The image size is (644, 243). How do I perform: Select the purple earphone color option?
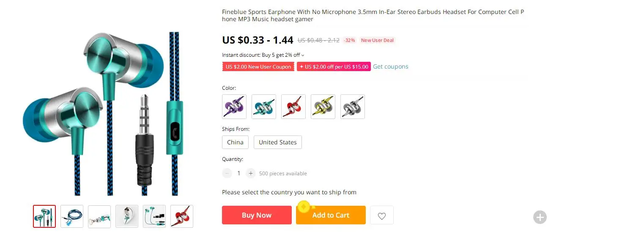(x=234, y=107)
